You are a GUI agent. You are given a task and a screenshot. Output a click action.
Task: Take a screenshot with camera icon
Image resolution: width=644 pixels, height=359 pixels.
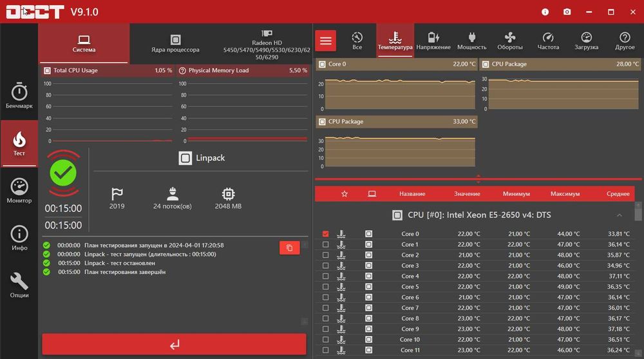(x=567, y=12)
